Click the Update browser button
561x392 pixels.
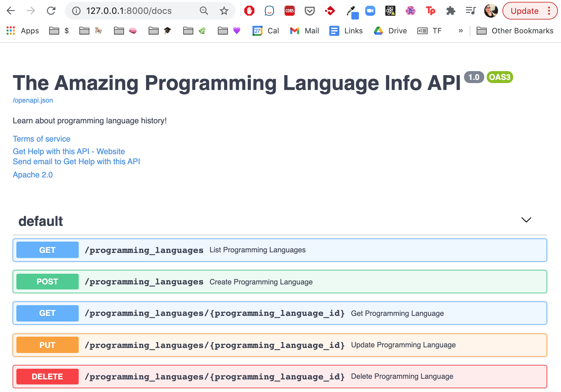click(524, 11)
